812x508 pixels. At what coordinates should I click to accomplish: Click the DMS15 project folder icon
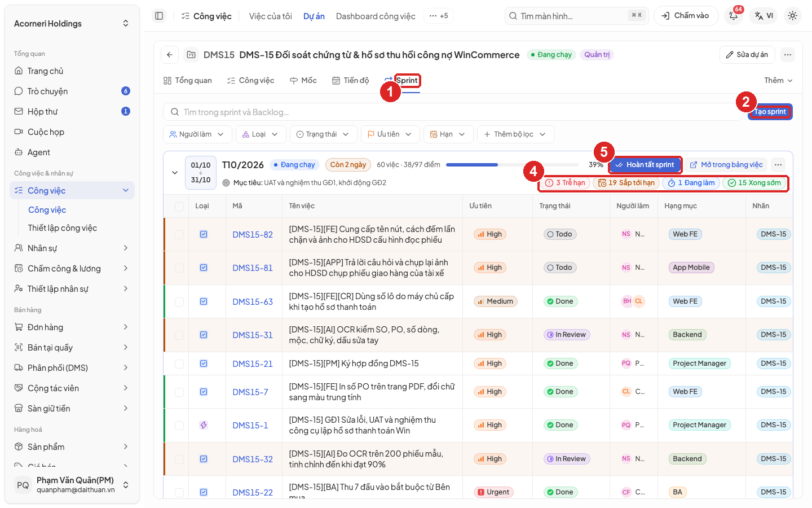point(191,55)
